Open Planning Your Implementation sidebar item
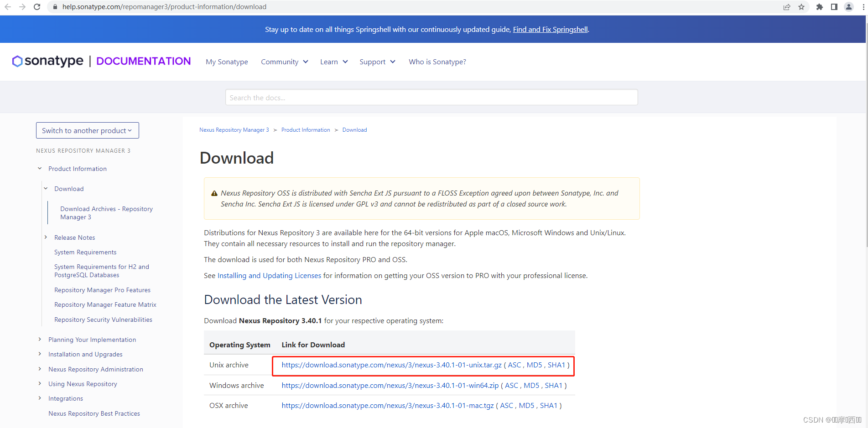868x428 pixels. tap(92, 340)
